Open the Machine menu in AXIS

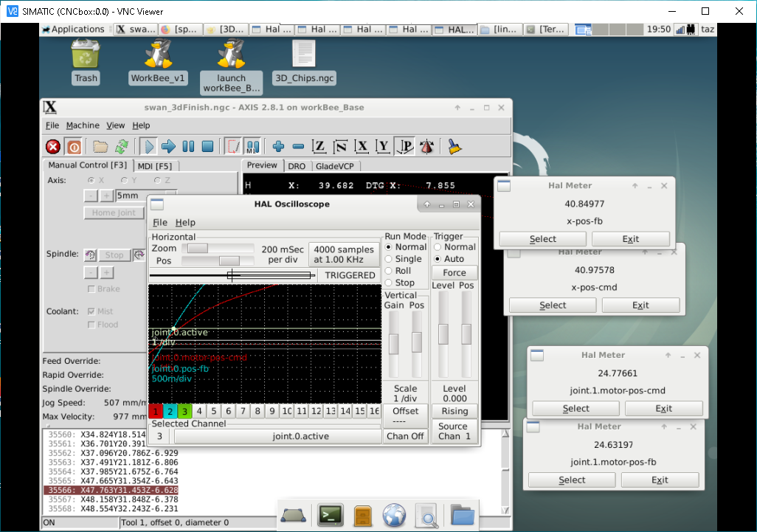click(x=83, y=125)
